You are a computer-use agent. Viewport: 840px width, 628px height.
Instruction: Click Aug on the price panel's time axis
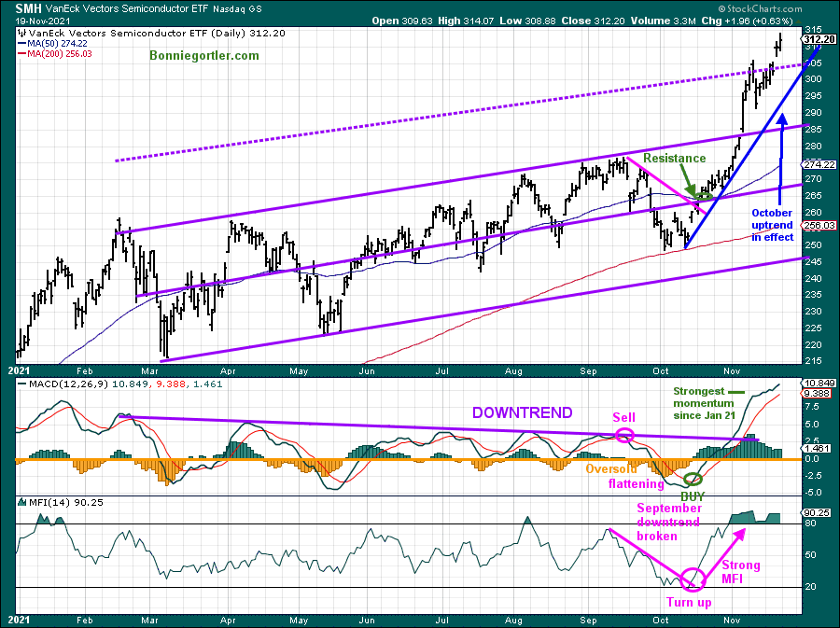(x=513, y=371)
